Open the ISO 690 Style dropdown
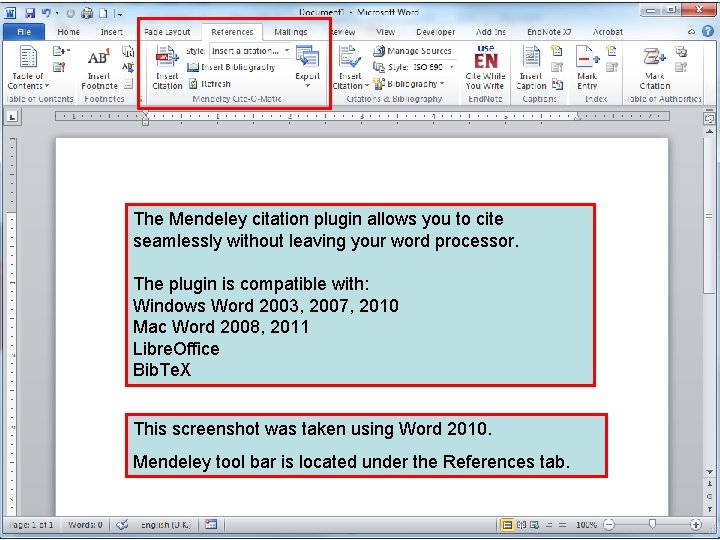720x540 pixels. 433,68
